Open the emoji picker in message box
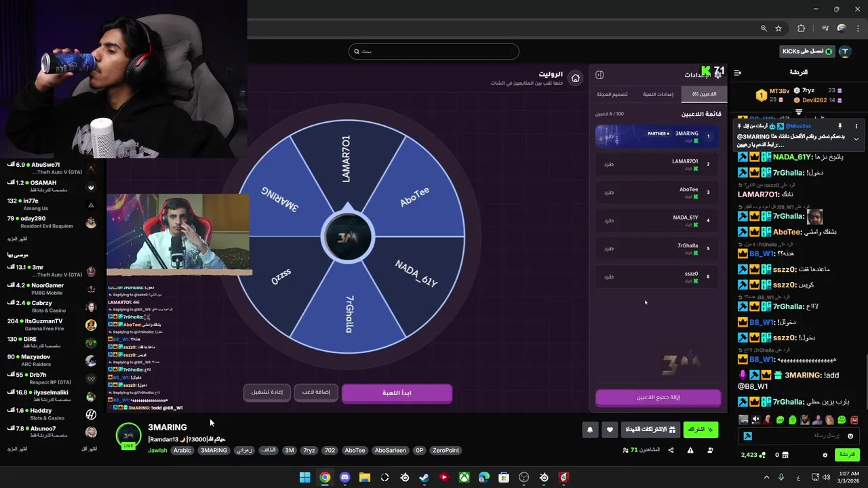Screen dimensions: 868x488 [x=850, y=436]
